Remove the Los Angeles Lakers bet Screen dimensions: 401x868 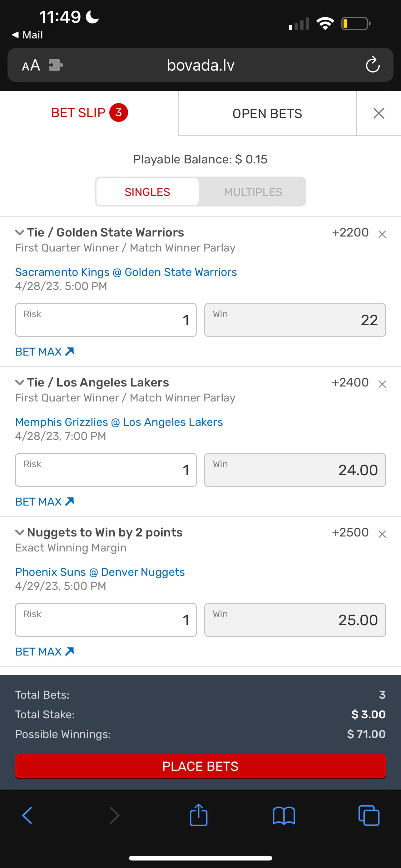(x=382, y=384)
